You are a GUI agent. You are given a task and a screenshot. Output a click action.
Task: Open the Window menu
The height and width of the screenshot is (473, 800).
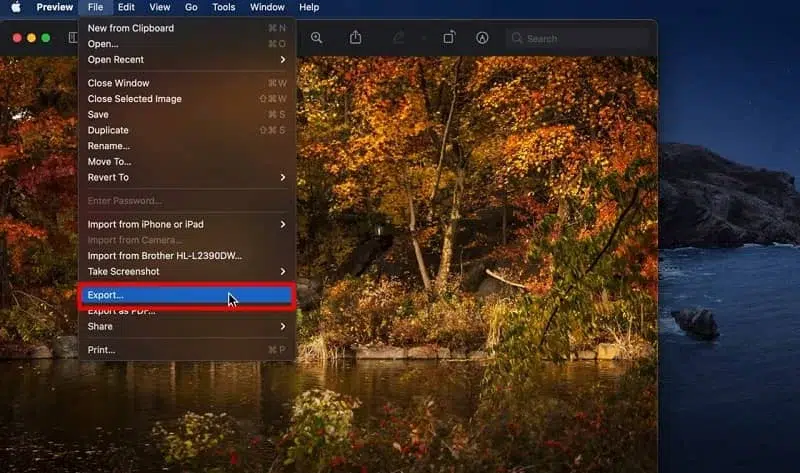click(267, 7)
